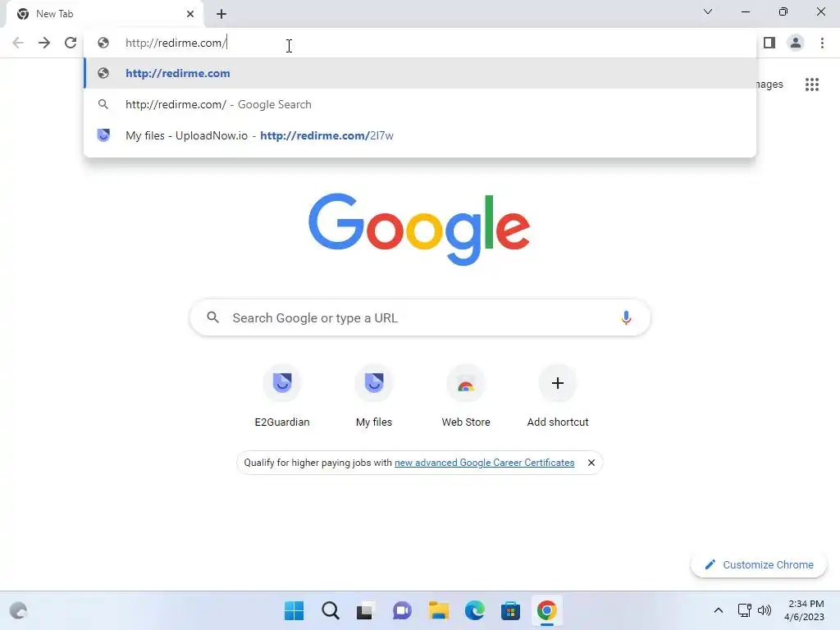The height and width of the screenshot is (630, 840).
Task: Open new advanced Google Career Certificates link
Action: click(484, 463)
